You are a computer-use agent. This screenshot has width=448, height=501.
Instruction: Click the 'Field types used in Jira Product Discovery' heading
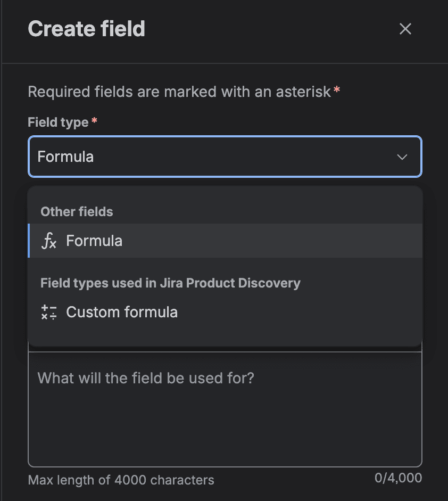click(x=170, y=283)
